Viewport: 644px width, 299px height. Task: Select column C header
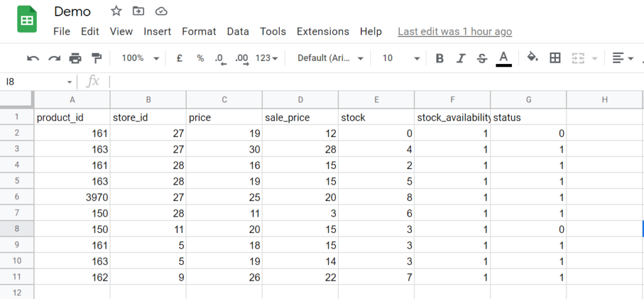225,100
